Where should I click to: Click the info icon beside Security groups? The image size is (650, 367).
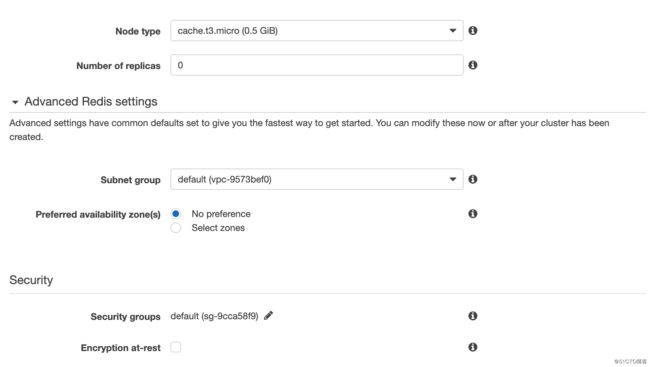(473, 316)
